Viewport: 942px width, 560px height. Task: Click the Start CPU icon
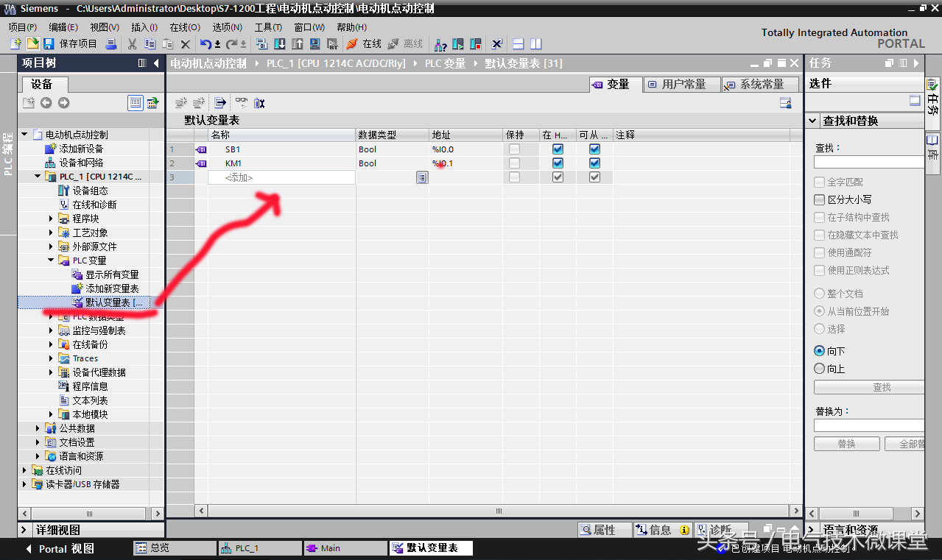tap(458, 44)
